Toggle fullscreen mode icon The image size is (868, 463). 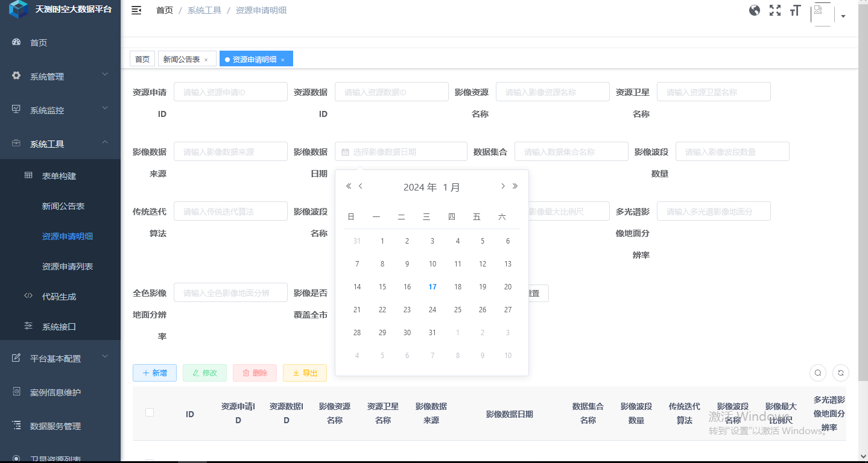tap(775, 10)
